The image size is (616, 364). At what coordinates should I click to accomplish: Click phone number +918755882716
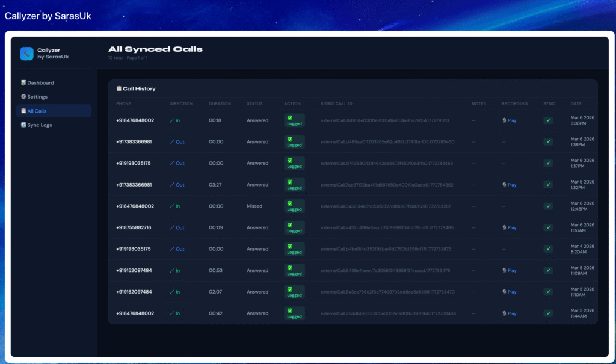pos(134,227)
